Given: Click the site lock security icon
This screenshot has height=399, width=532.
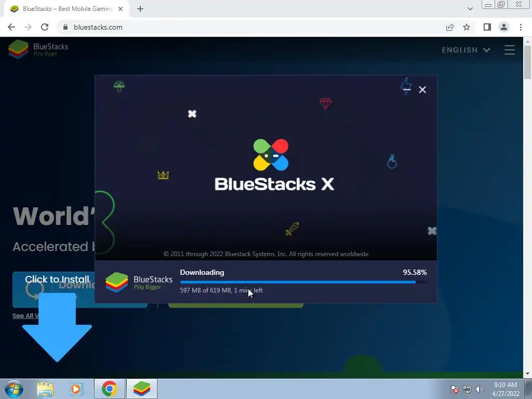Looking at the screenshot, I should 65,27.
